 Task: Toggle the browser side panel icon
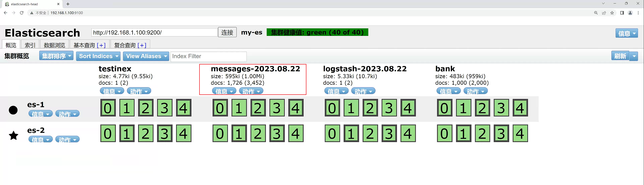pyautogui.click(x=622, y=13)
